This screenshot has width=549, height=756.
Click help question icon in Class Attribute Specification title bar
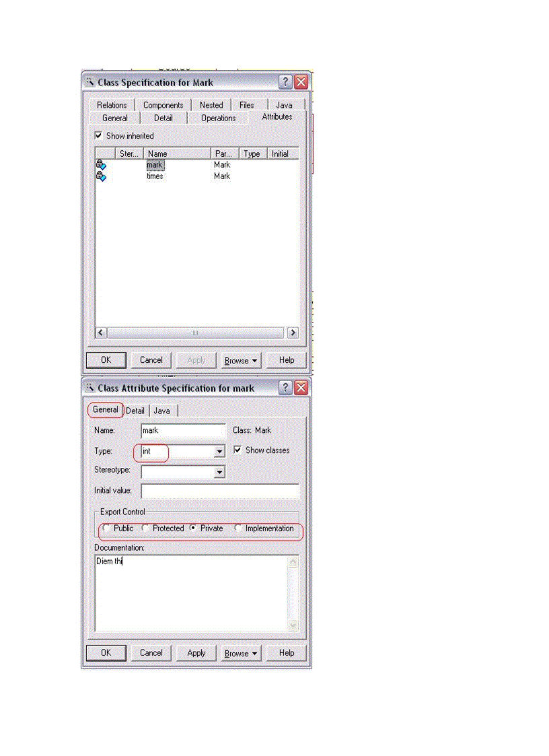coord(285,388)
